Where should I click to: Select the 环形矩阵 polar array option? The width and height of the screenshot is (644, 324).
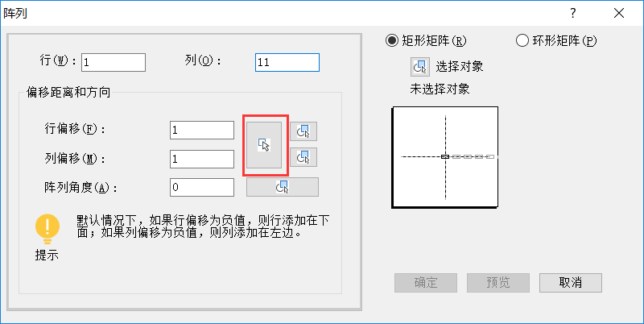coord(521,40)
